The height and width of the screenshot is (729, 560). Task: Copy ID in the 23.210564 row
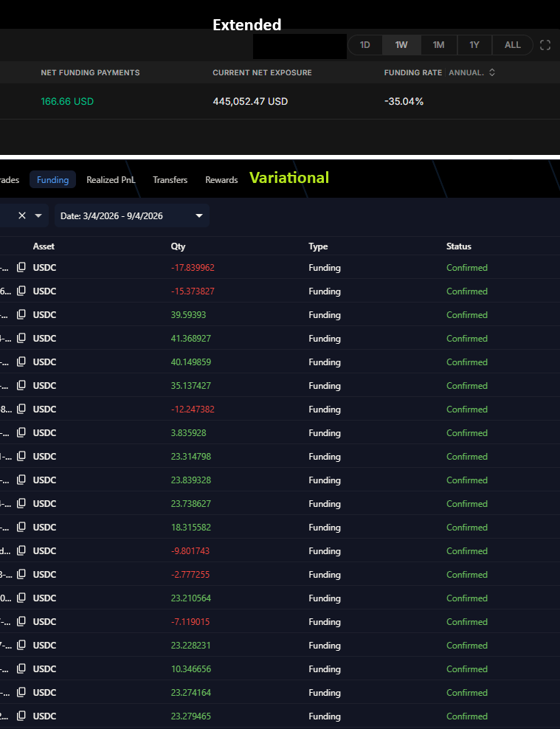[x=21, y=598]
